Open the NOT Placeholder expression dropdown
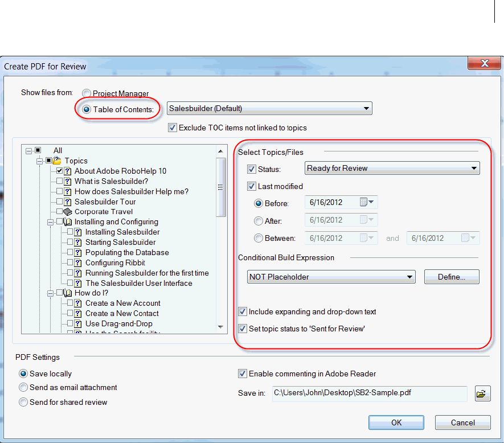Viewport: 504px width, 443px height. tap(331, 277)
